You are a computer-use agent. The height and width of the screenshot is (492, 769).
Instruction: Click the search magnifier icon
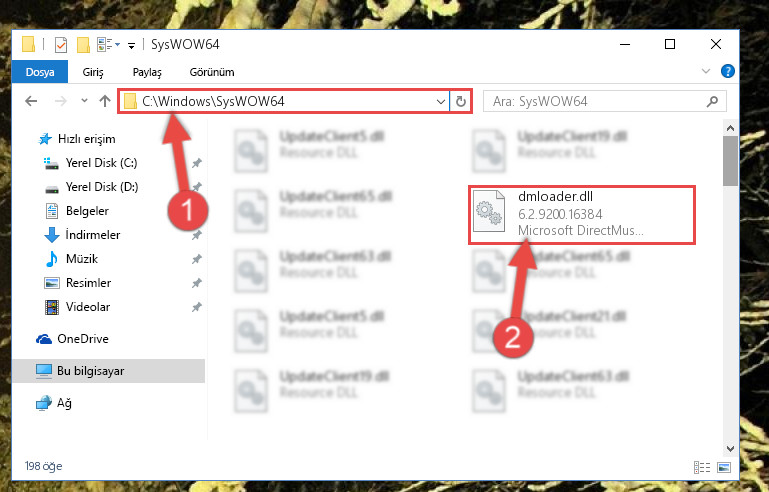(x=712, y=102)
